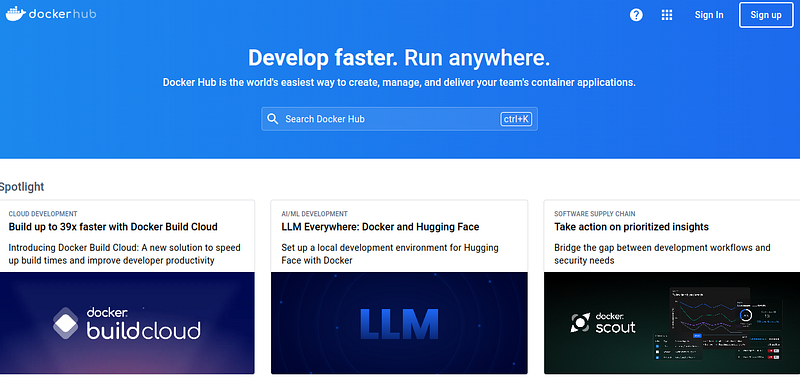Screen dimensions: 800x384
Task: Click the 'SOFTWARE SUPPLY CHAIN' category label
Action: pyautogui.click(x=594, y=214)
